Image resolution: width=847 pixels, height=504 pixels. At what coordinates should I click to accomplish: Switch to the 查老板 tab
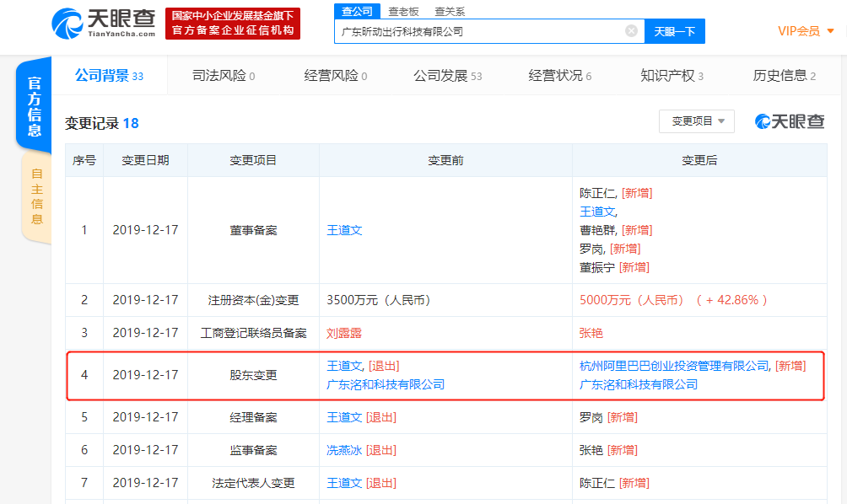coord(403,11)
